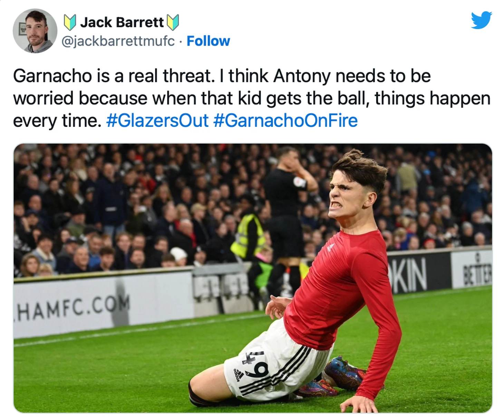Click the shield emoji before Jack Barrett
This screenshot has height=420, width=504.
pyautogui.click(x=70, y=22)
